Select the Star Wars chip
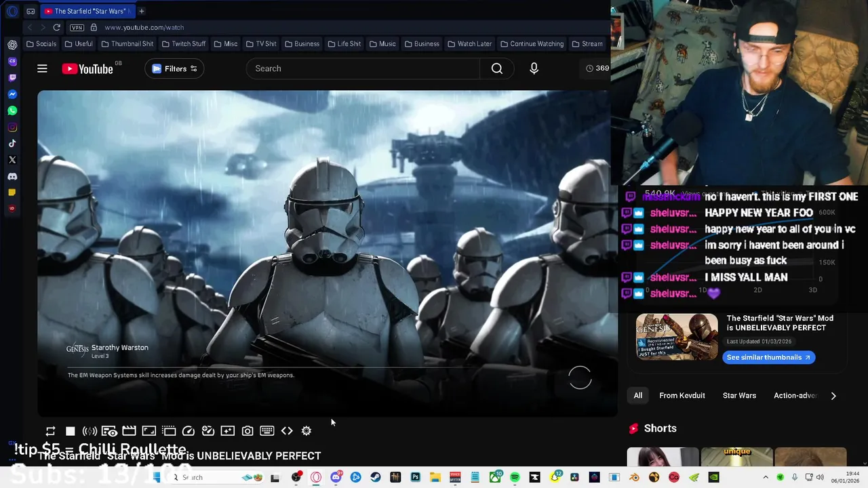The width and height of the screenshot is (868, 488). (739, 396)
